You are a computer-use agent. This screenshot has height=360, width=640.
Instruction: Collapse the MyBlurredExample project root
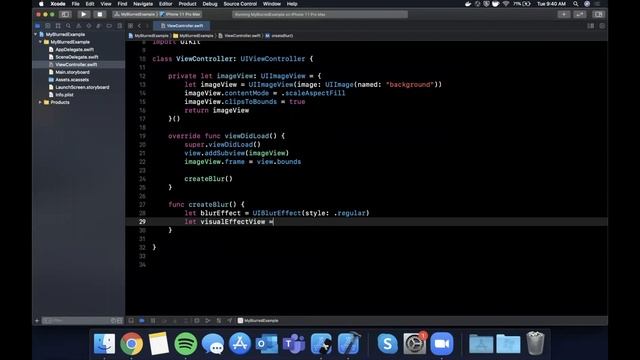(x=36, y=35)
